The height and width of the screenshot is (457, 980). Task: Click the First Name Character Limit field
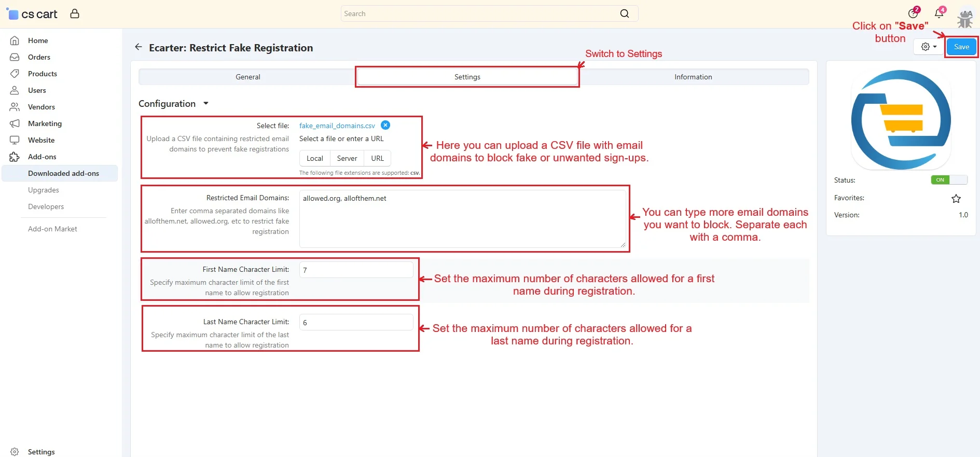[x=356, y=270]
